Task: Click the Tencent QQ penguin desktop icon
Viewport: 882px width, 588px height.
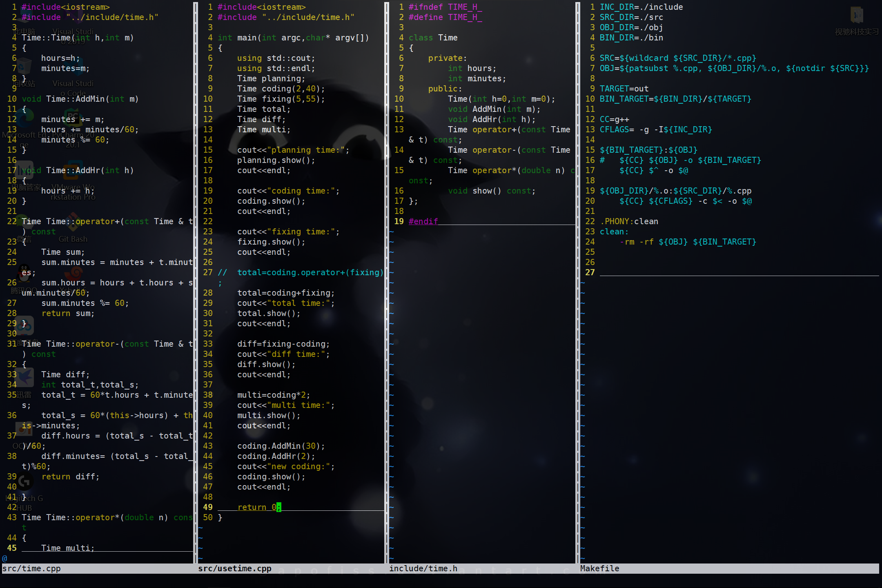Action: click(x=25, y=274)
